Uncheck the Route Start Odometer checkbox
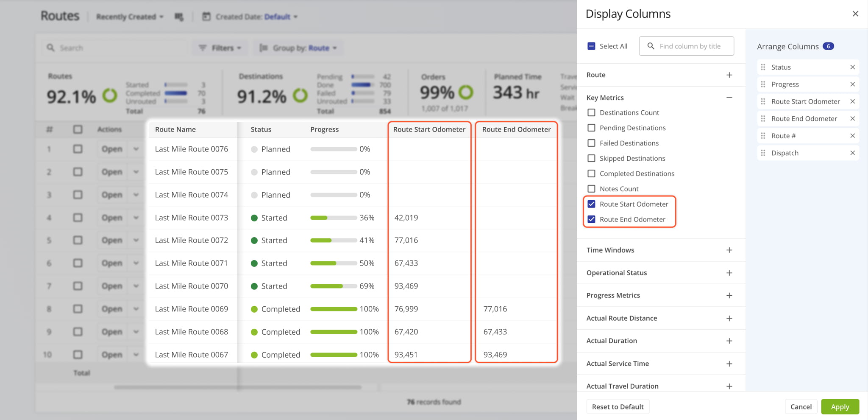 pos(591,204)
